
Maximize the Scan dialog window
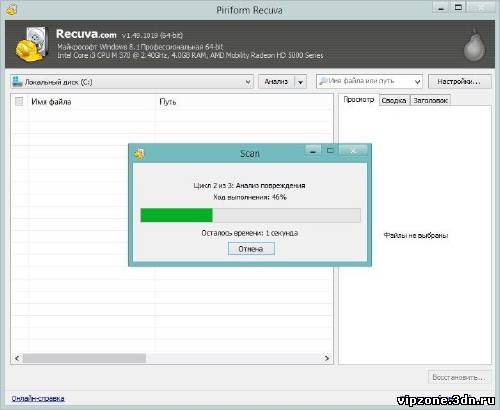click(x=330, y=151)
